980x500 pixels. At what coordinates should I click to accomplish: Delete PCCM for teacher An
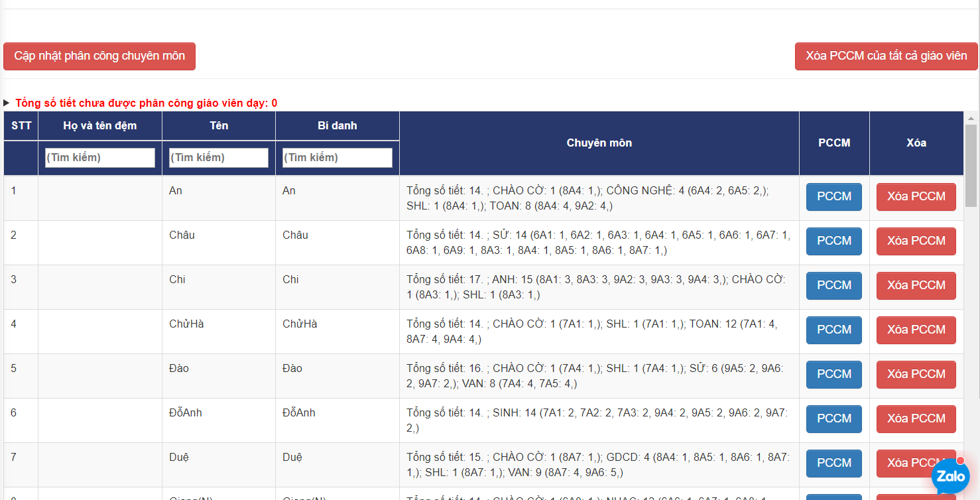pos(916,197)
